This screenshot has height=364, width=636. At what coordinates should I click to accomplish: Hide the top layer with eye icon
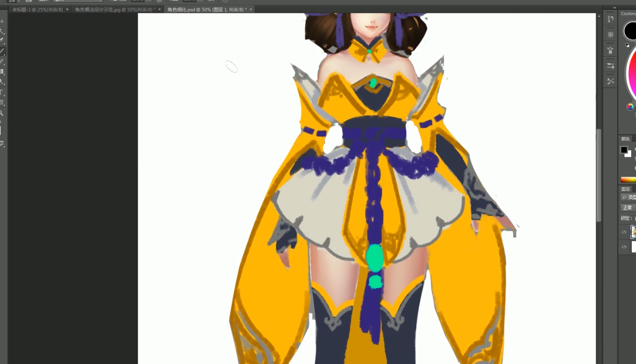pos(624,232)
